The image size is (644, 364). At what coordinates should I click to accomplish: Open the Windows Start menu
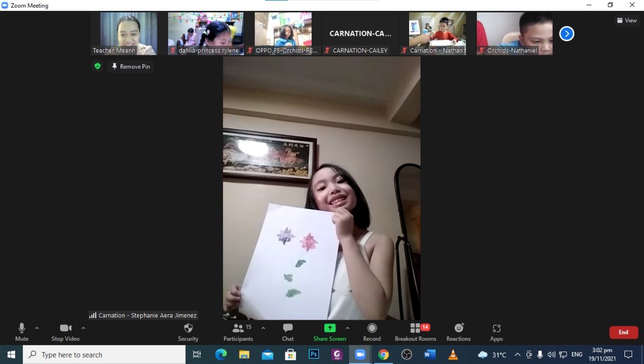click(x=11, y=355)
